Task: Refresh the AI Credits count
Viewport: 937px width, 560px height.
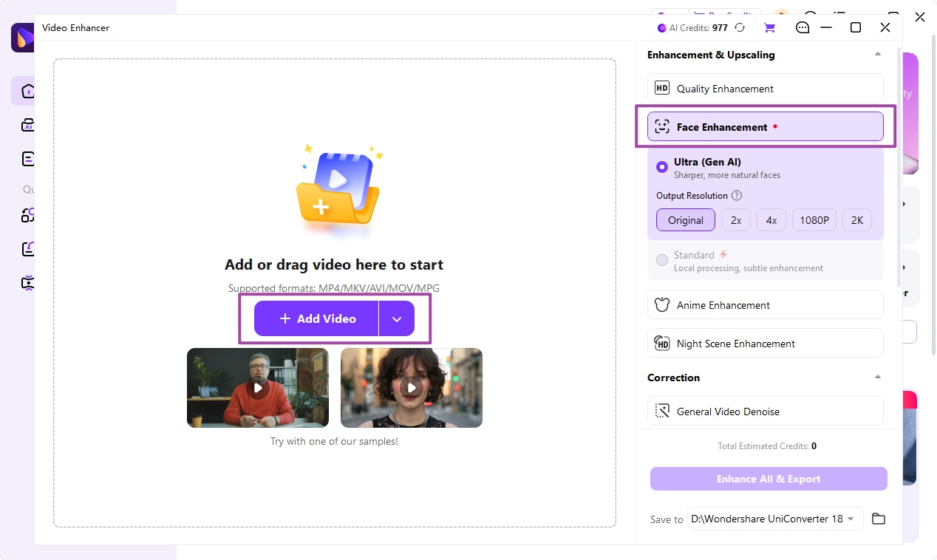Action: [x=740, y=28]
